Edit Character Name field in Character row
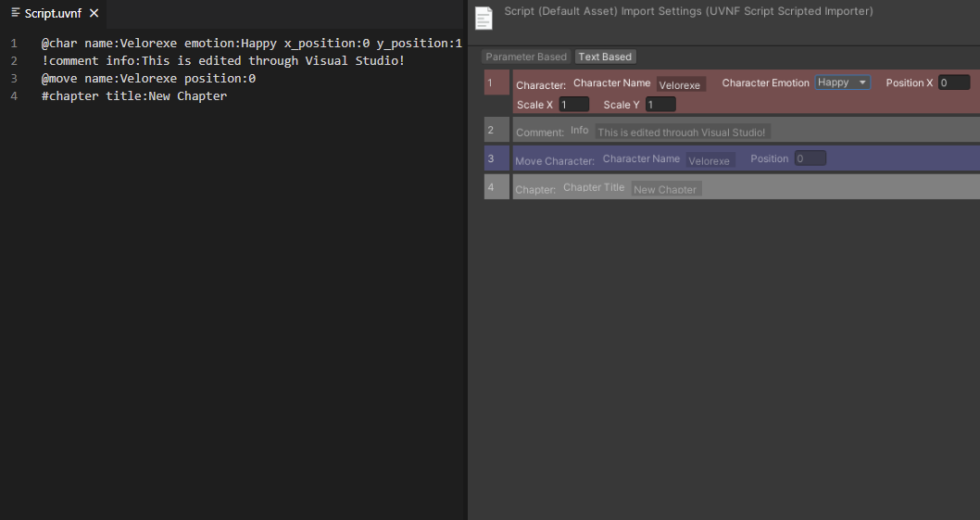This screenshot has height=520, width=980. (681, 84)
